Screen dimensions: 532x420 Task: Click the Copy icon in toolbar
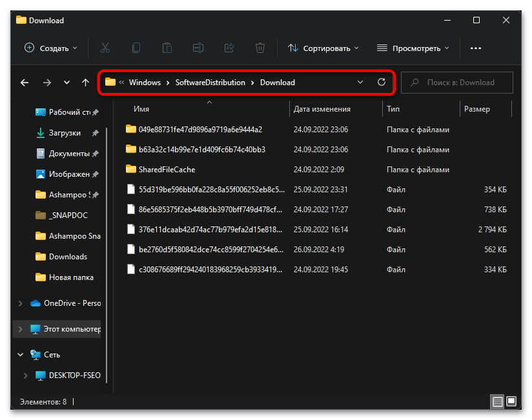click(x=136, y=48)
